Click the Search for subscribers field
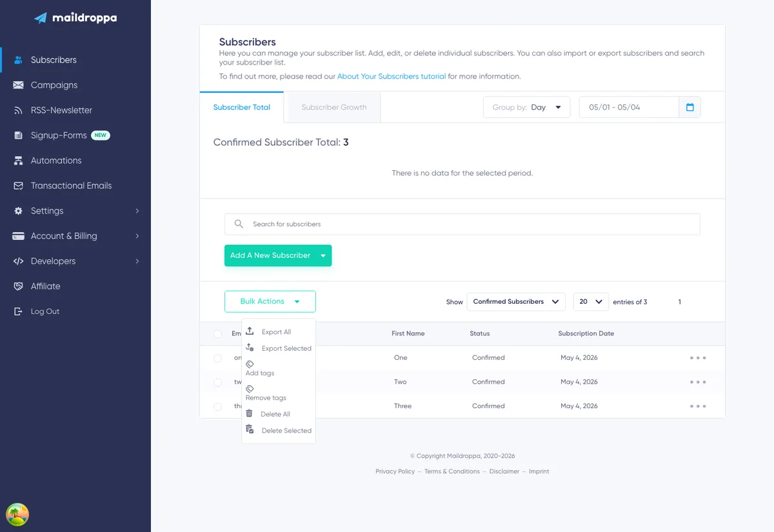 462,224
